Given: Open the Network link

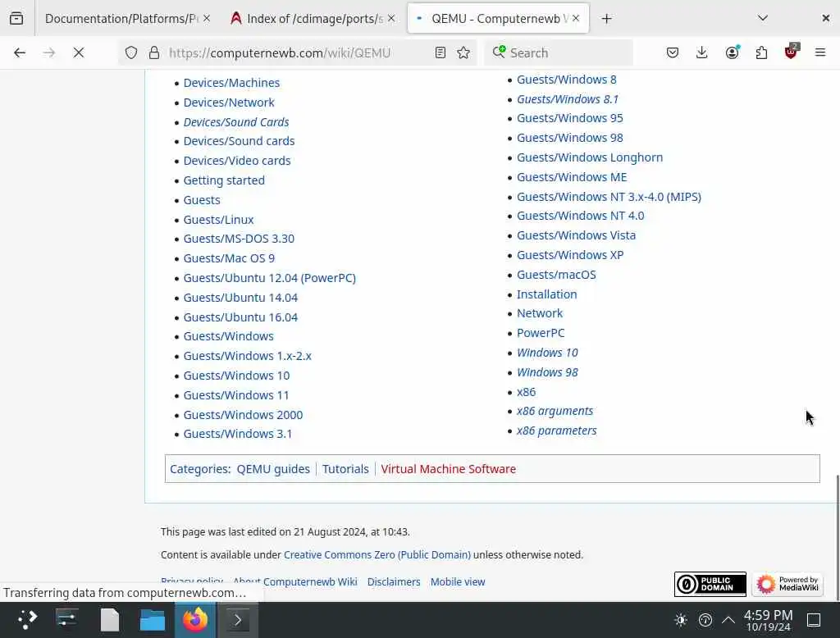Looking at the screenshot, I should (540, 313).
